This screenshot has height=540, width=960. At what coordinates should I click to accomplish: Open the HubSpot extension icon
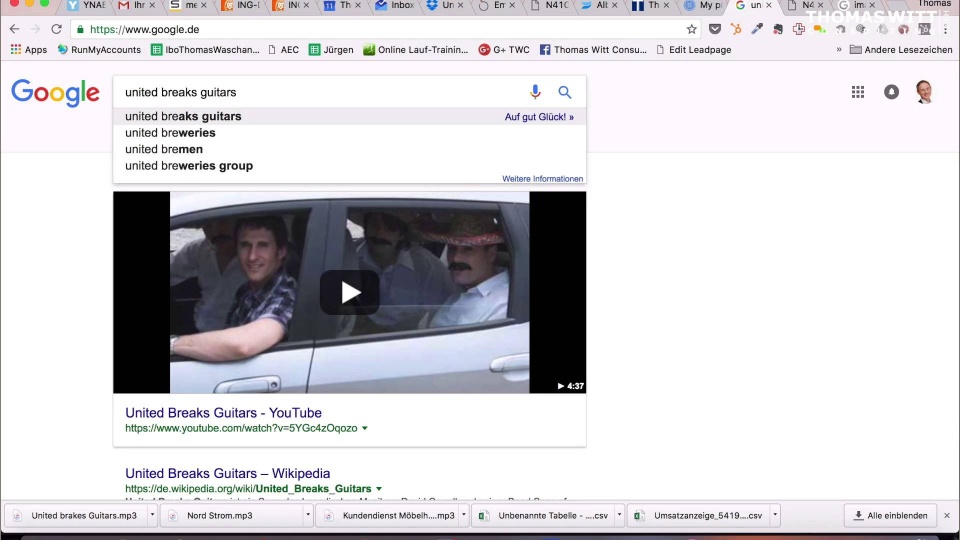[x=736, y=29]
